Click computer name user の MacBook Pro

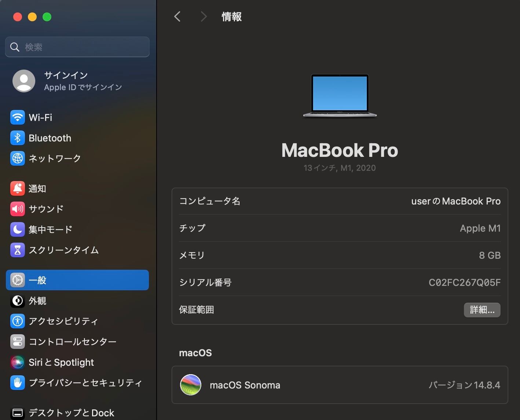pos(456,201)
